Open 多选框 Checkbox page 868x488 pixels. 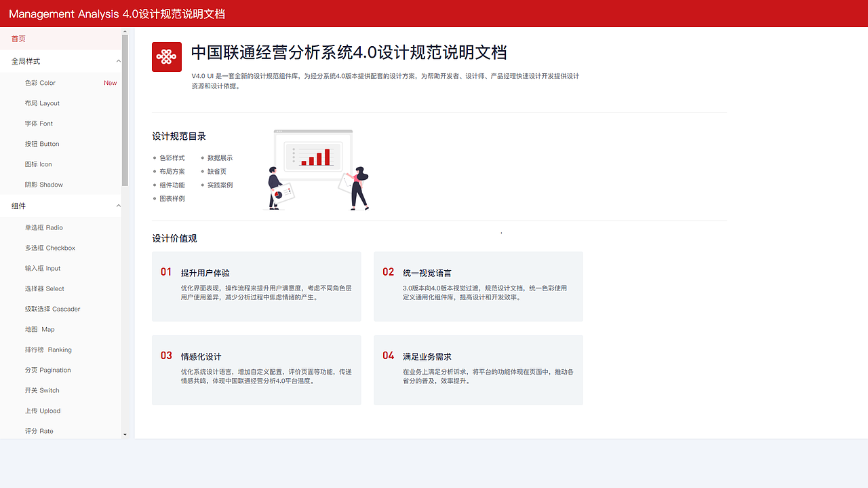point(50,248)
